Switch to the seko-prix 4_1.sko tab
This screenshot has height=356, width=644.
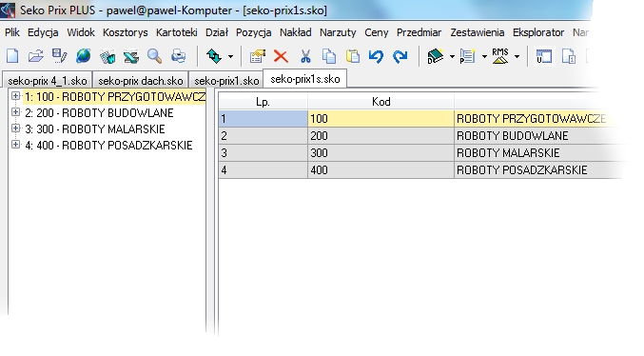[x=48, y=81]
